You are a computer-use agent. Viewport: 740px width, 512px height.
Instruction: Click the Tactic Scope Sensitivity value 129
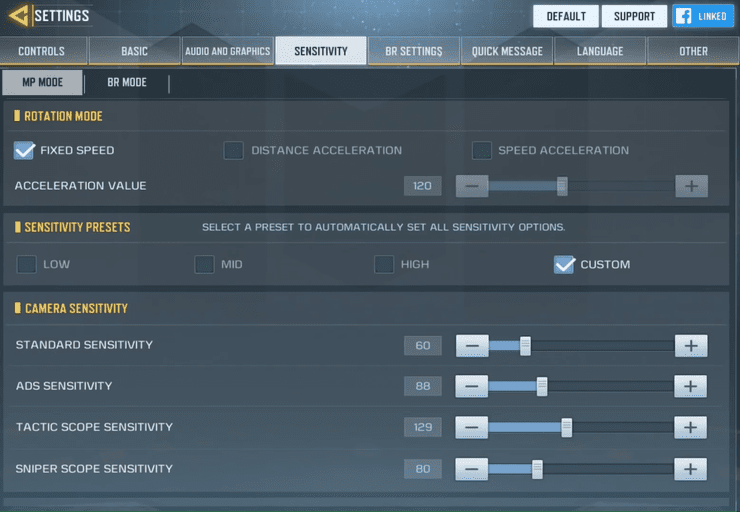pos(422,427)
